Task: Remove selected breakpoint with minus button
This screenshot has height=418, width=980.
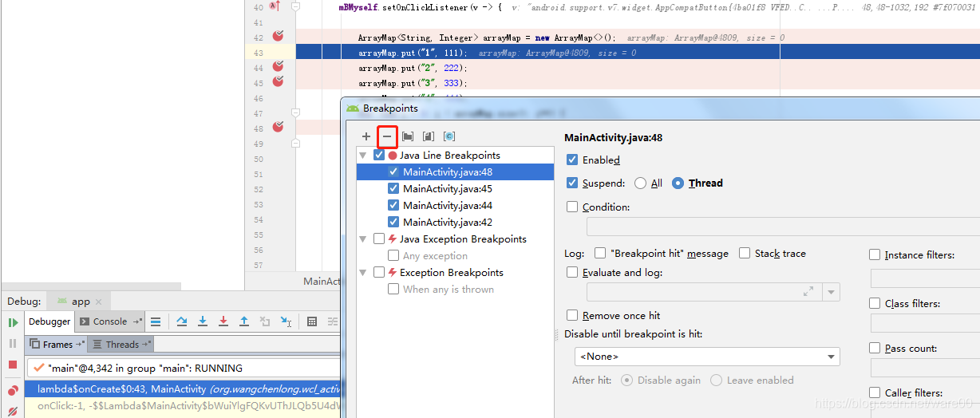Action: pos(387,136)
